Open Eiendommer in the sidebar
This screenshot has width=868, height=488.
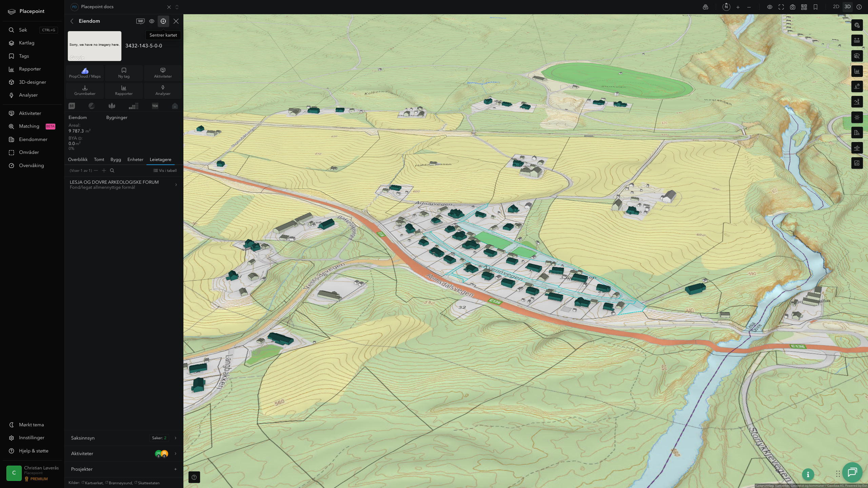pyautogui.click(x=33, y=139)
